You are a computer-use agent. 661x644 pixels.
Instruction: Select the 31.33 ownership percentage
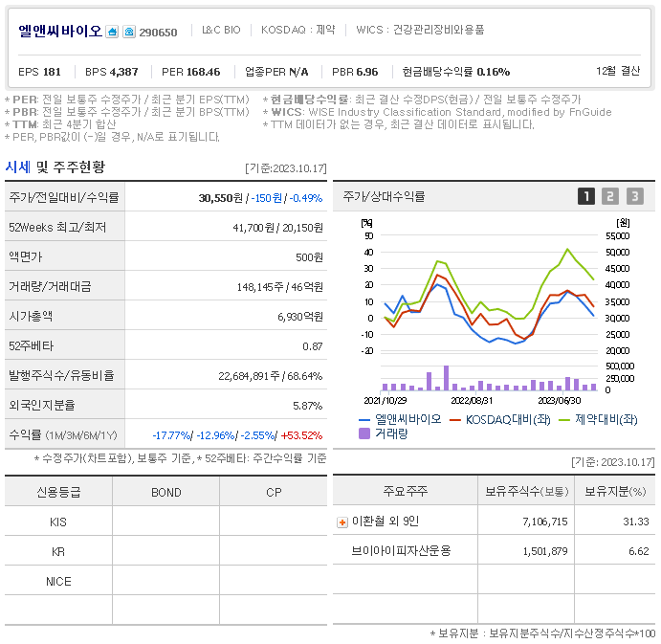[x=636, y=522]
